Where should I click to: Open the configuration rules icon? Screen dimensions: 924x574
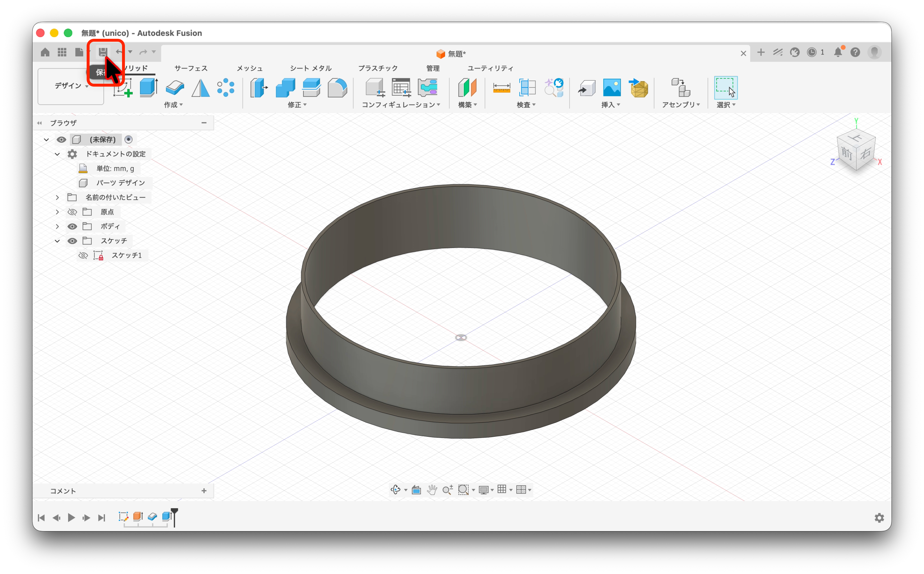coord(428,88)
